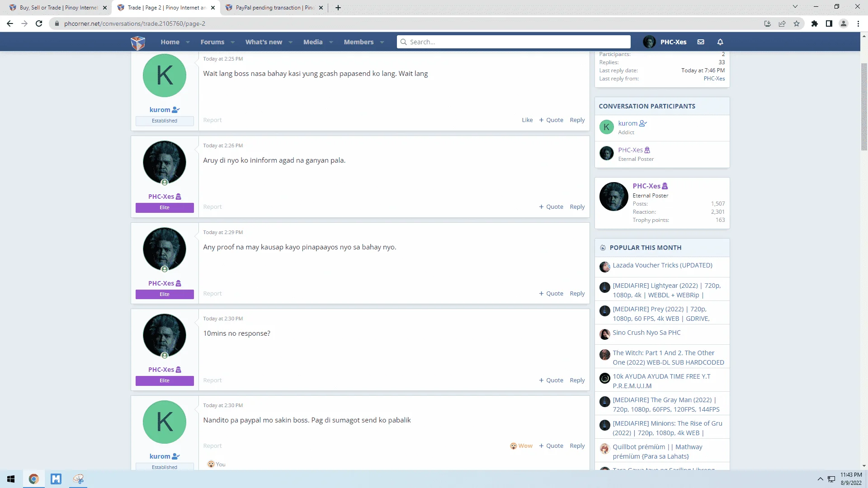This screenshot has height=488, width=868.
Task: Like the 2:25 PM message from kurom
Action: coord(527,120)
